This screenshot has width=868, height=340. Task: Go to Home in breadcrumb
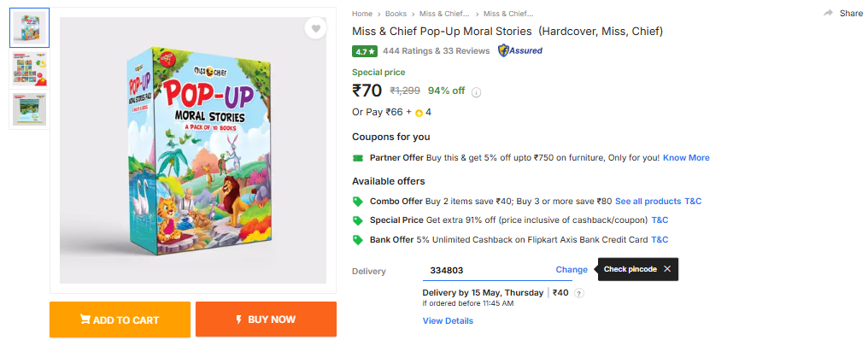click(362, 14)
